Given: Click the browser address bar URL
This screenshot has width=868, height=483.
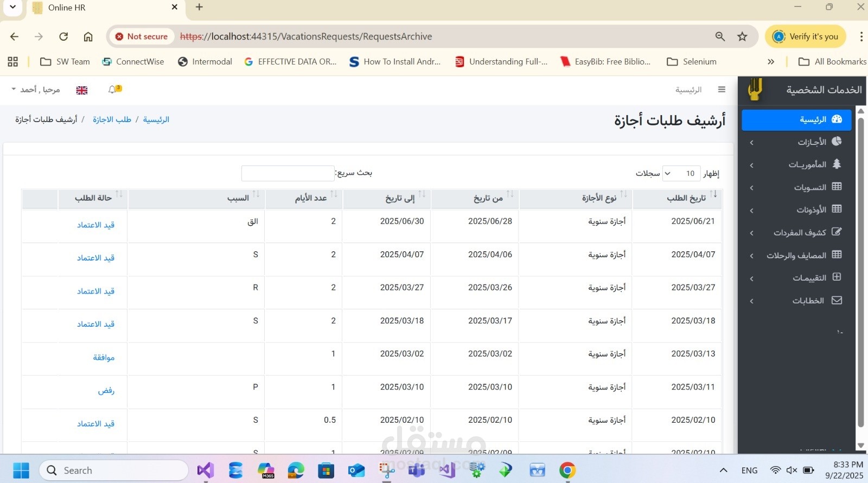Looking at the screenshot, I should pos(305,36).
